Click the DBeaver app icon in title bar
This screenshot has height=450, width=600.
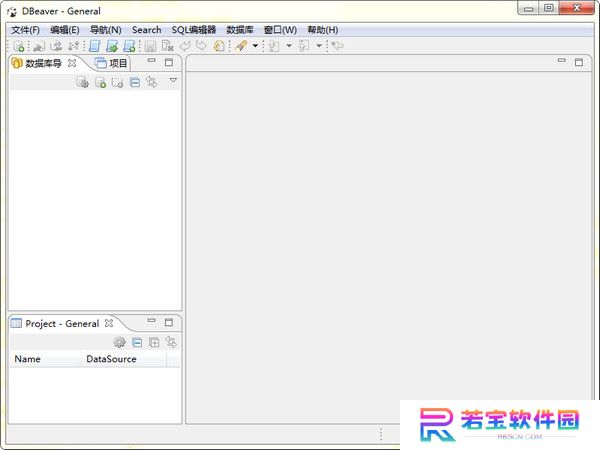12,11
